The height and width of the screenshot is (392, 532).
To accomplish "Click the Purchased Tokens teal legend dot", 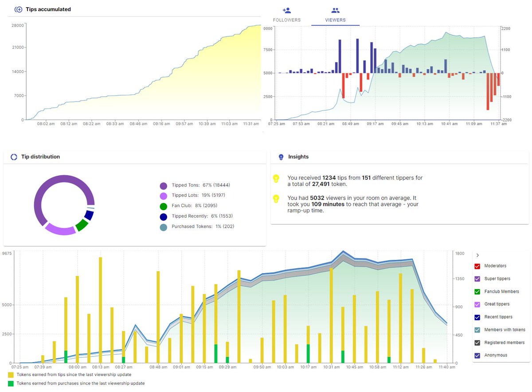I will click(164, 227).
